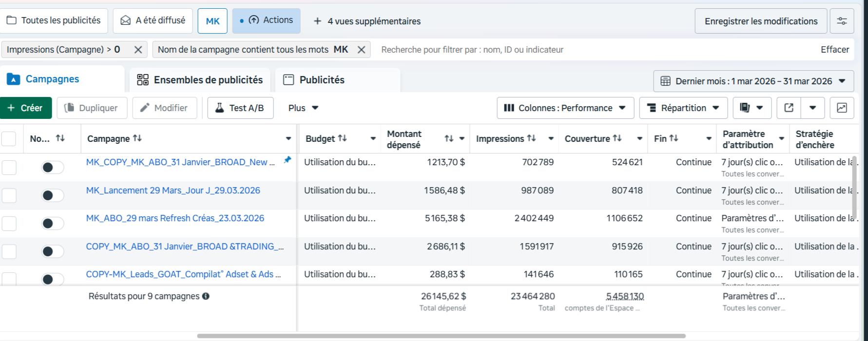Remove the campaign name MK filter
Viewport: 868px width, 341px height.
tap(361, 50)
